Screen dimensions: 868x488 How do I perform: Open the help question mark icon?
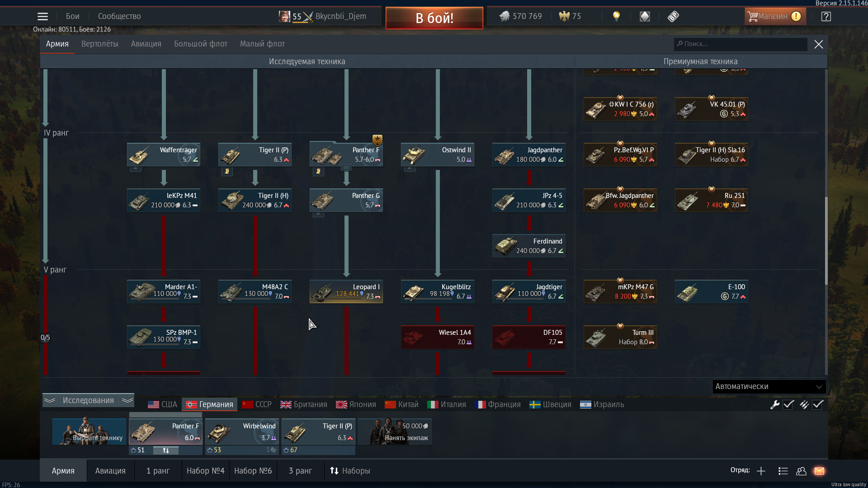click(x=826, y=17)
